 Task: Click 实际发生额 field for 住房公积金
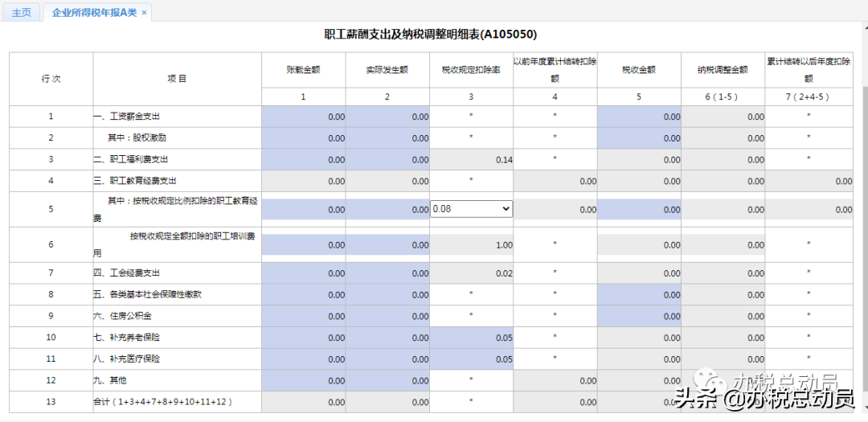(387, 316)
